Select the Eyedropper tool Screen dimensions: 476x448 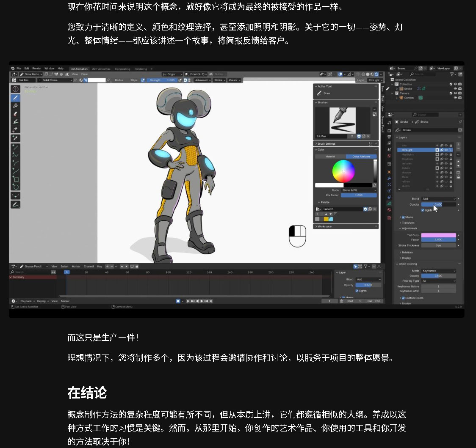click(16, 138)
